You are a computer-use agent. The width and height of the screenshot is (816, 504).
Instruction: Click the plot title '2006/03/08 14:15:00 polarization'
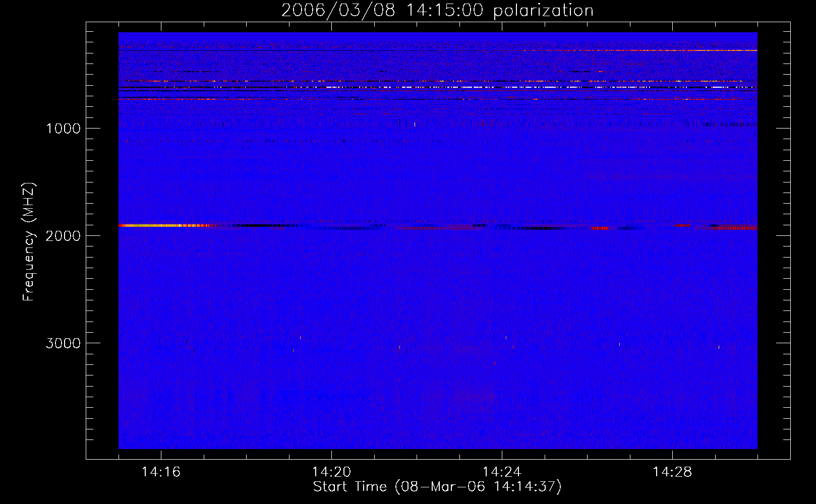pyautogui.click(x=437, y=11)
